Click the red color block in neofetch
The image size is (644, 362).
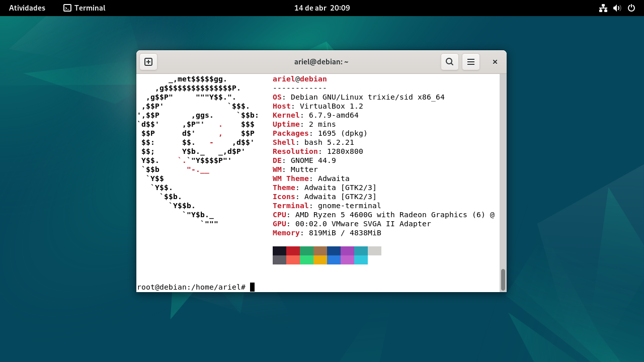pyautogui.click(x=293, y=251)
